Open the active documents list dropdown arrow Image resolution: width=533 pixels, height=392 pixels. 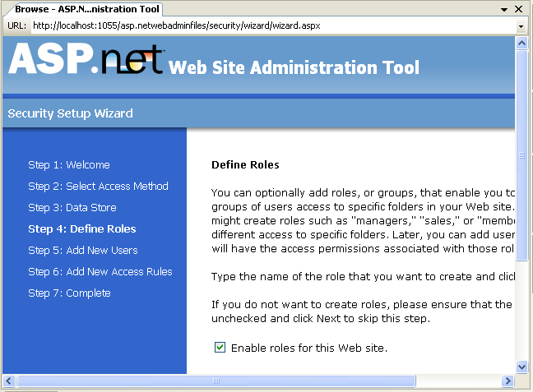[x=503, y=10]
